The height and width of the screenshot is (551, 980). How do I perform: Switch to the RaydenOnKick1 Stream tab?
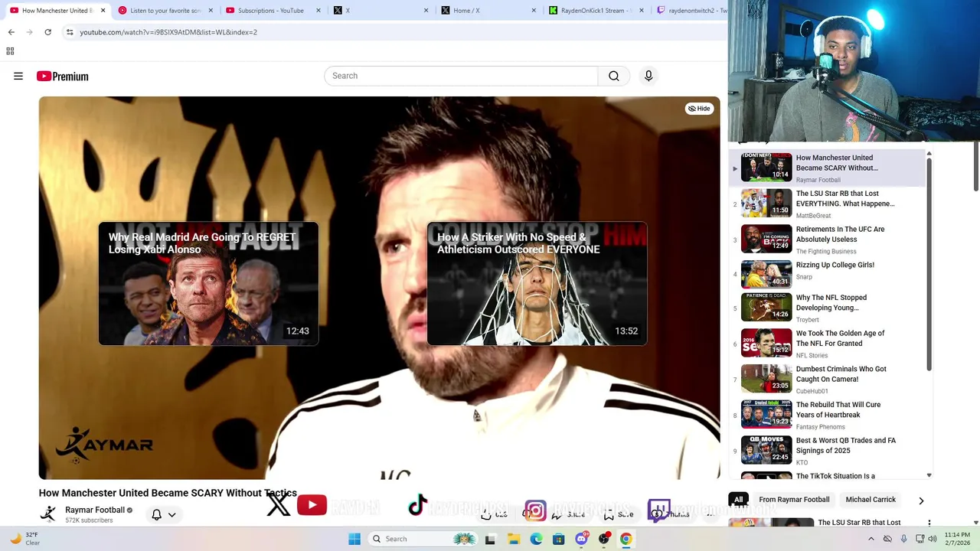[597, 11]
